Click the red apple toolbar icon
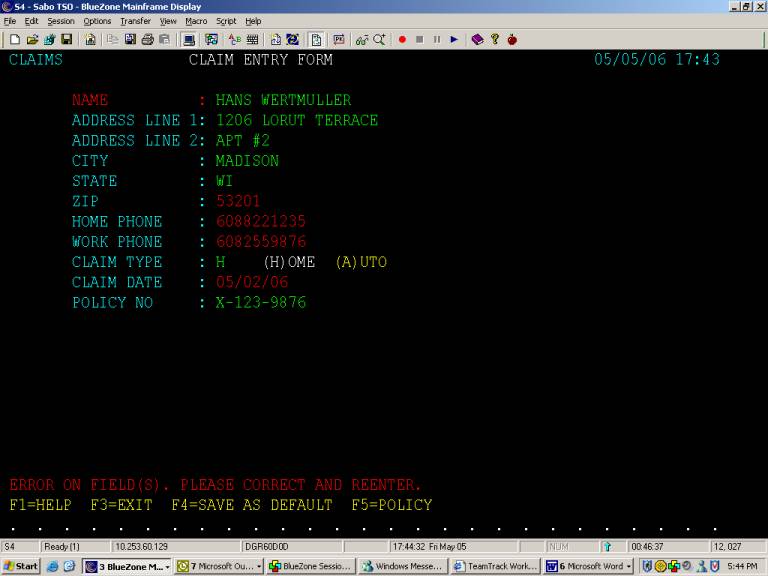The image size is (768, 576). pos(512,40)
